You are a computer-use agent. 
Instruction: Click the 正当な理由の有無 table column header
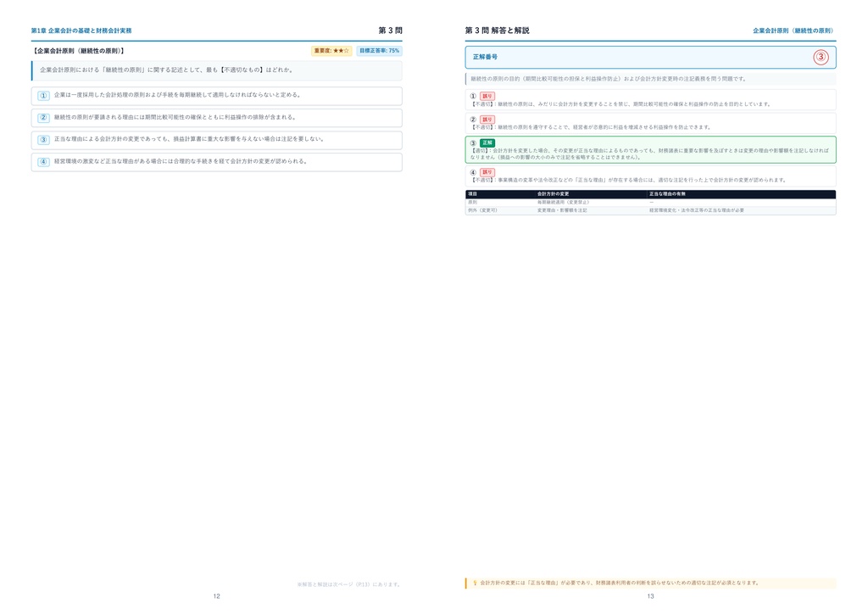(668, 194)
